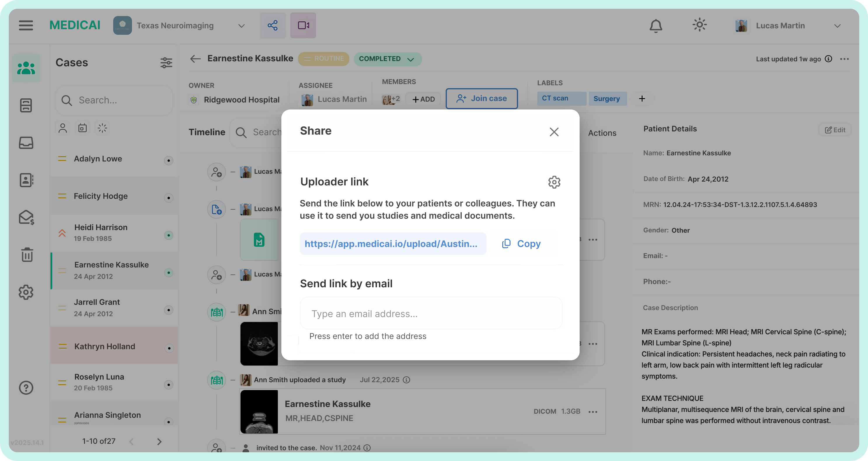Screen dimensions: 868x461
Task: Toggle the person filter under search
Action: 63,128
